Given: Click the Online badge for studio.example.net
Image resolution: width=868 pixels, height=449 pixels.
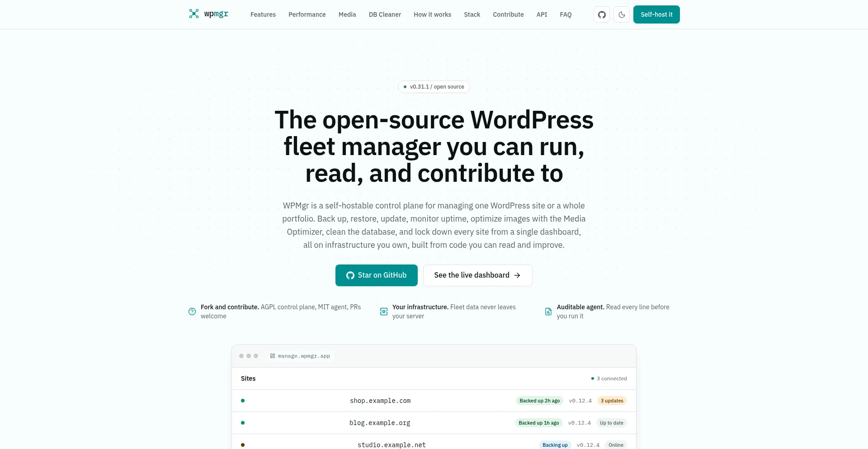Looking at the screenshot, I should coord(616,445).
